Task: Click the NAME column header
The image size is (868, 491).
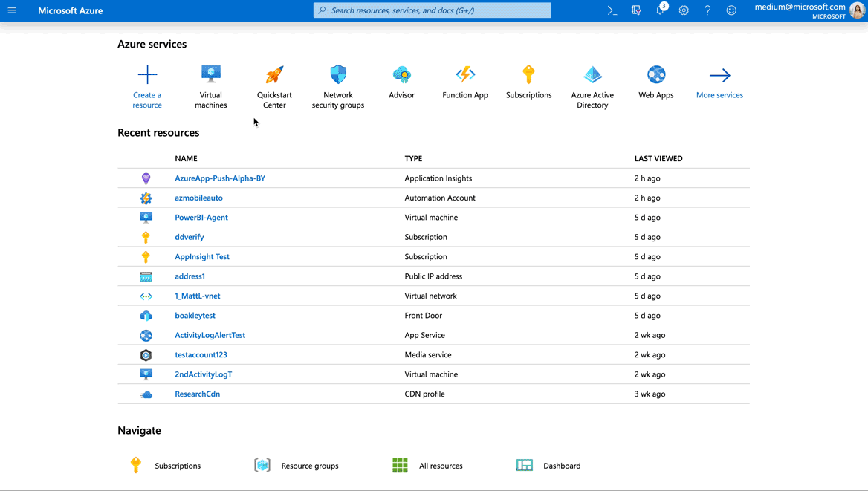Action: pos(186,158)
